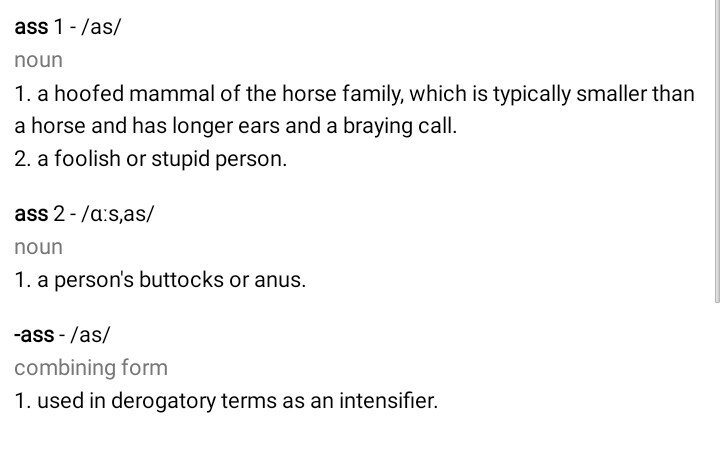This screenshot has height=452, width=720.
Task: Select the /ɑːs,as/ pronunciation text
Action: pos(117,215)
